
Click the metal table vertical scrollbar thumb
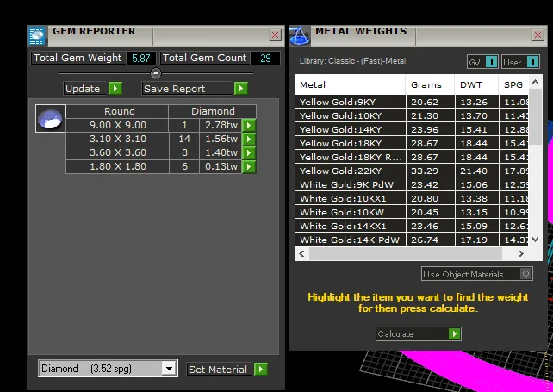(x=535, y=116)
